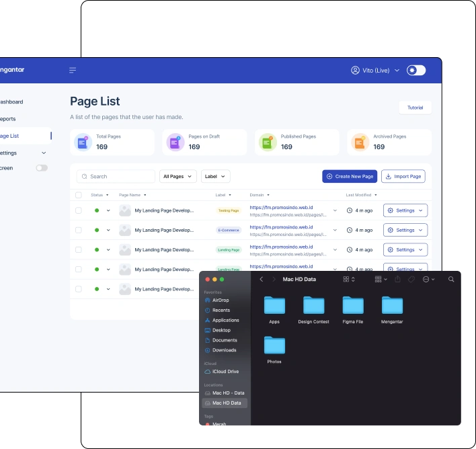Viewport: 476px width, 449px height.
Task: Click the Import Page button
Action: coord(403,176)
